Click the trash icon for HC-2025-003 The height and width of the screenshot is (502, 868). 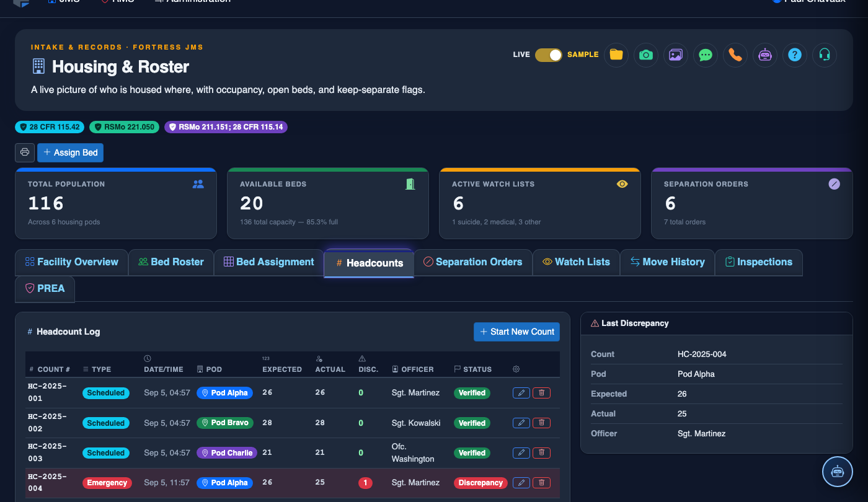(x=542, y=452)
